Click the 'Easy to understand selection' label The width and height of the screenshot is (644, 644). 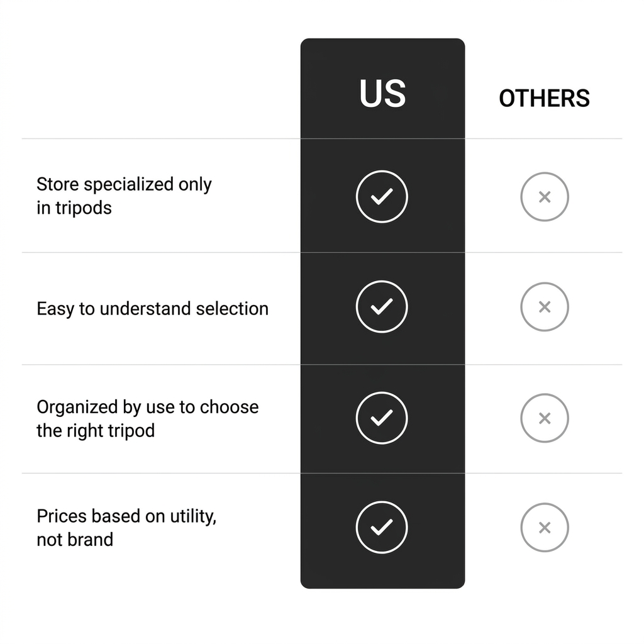(x=152, y=308)
